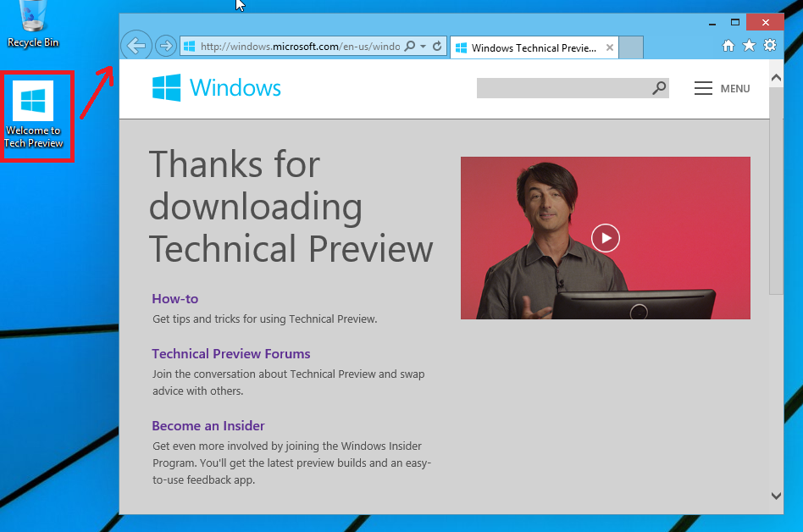Expand the address bar autocomplete dropdown arrow
This screenshot has width=803, height=532.
tap(423, 47)
